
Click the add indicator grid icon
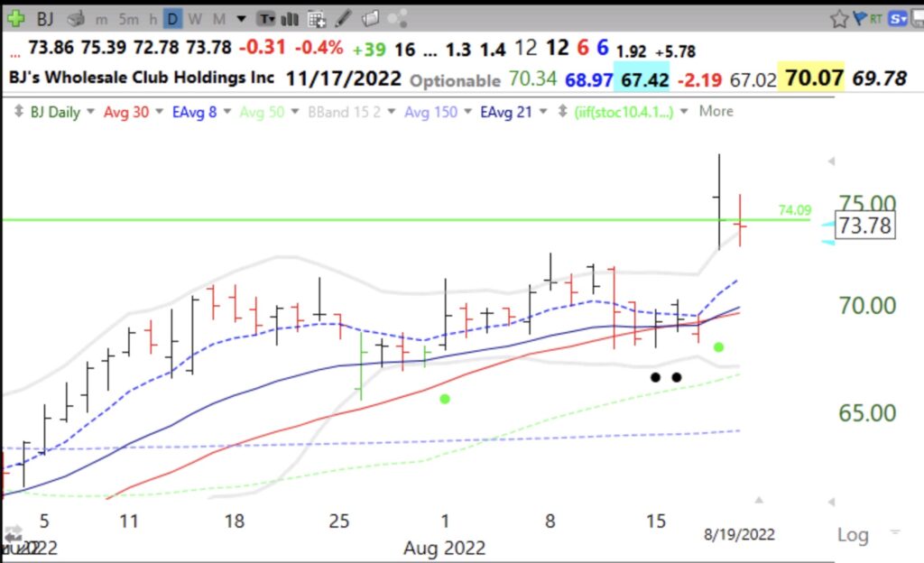[x=317, y=18]
